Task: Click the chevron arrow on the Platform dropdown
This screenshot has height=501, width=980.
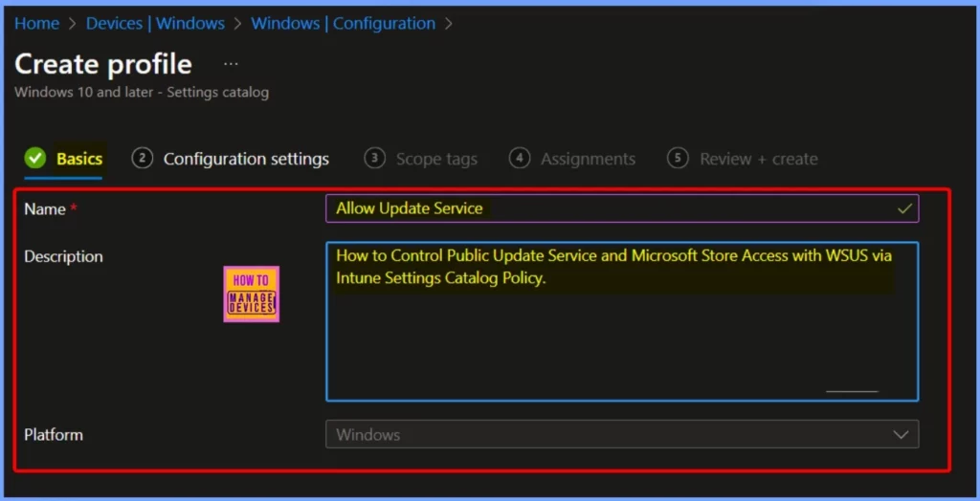Action: point(901,434)
